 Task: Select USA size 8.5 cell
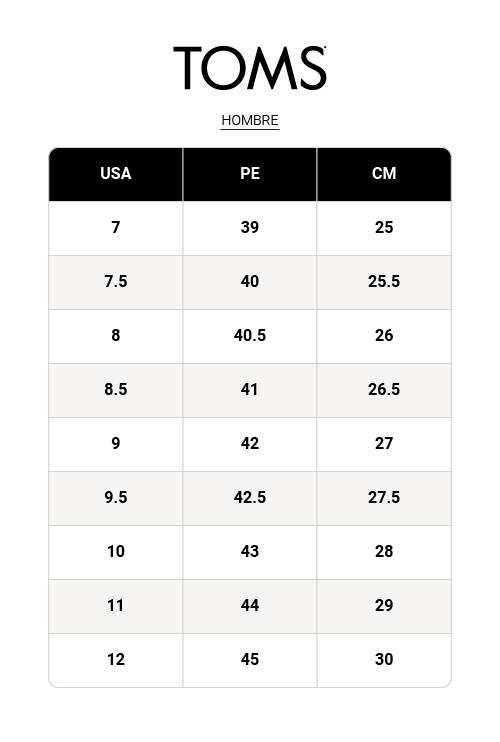[x=116, y=390]
